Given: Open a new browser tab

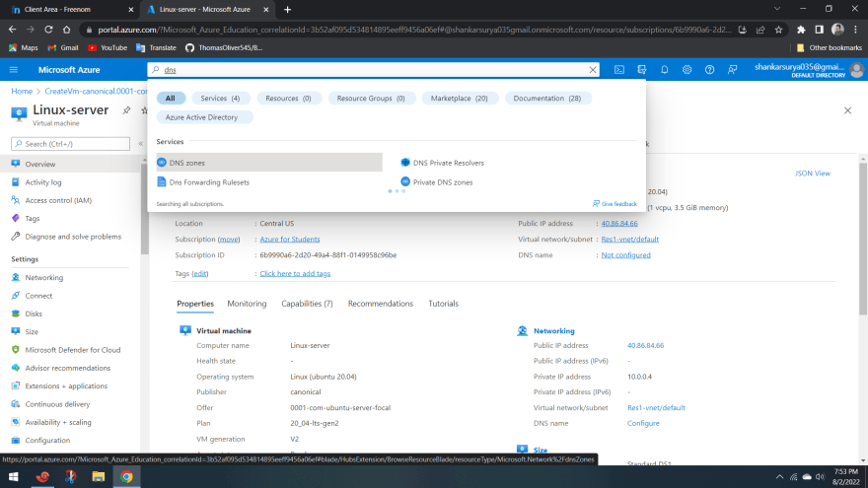Looking at the screenshot, I should pyautogui.click(x=287, y=10).
